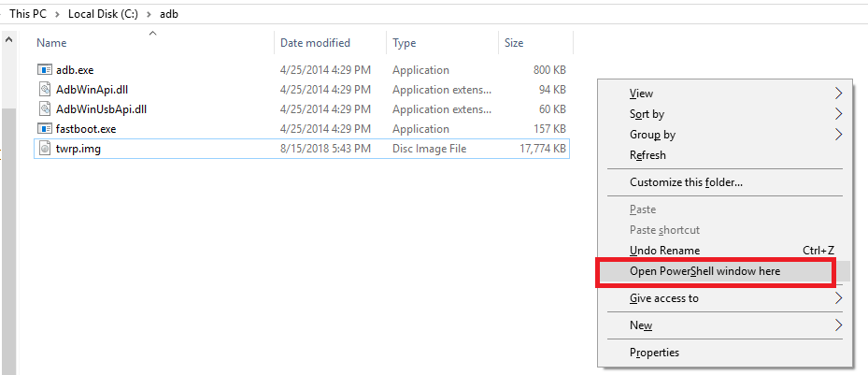Click the AdbWinApi.dll file icon

pos(45,89)
